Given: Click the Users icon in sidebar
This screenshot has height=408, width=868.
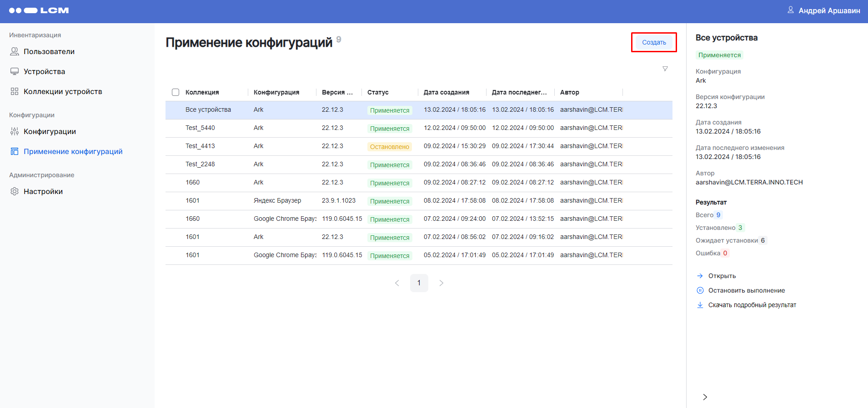Looking at the screenshot, I should pyautogui.click(x=15, y=51).
